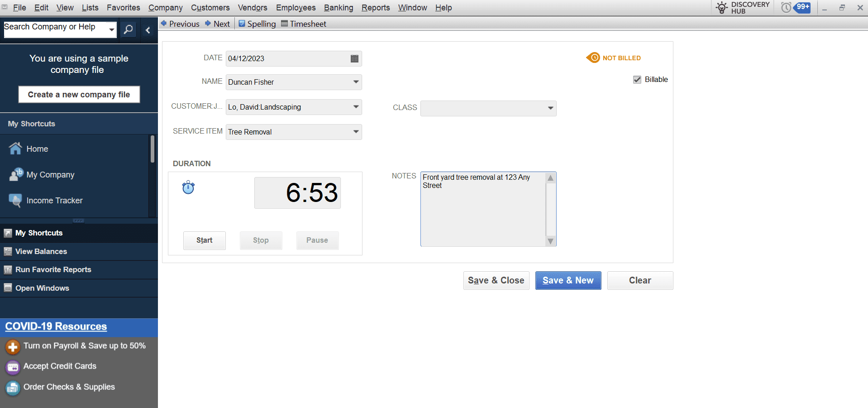Viewport: 868px width, 408px height.
Task: Click the stopwatch timer icon
Action: (x=188, y=187)
